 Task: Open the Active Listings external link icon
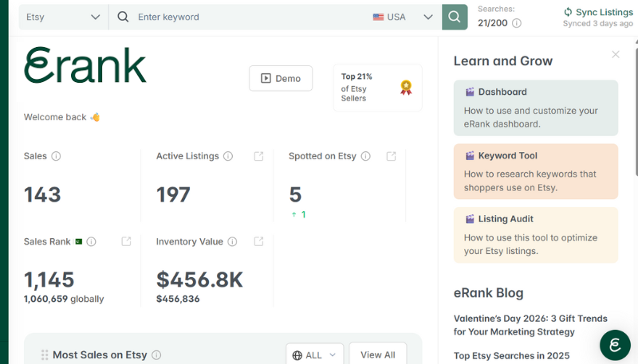click(x=258, y=156)
